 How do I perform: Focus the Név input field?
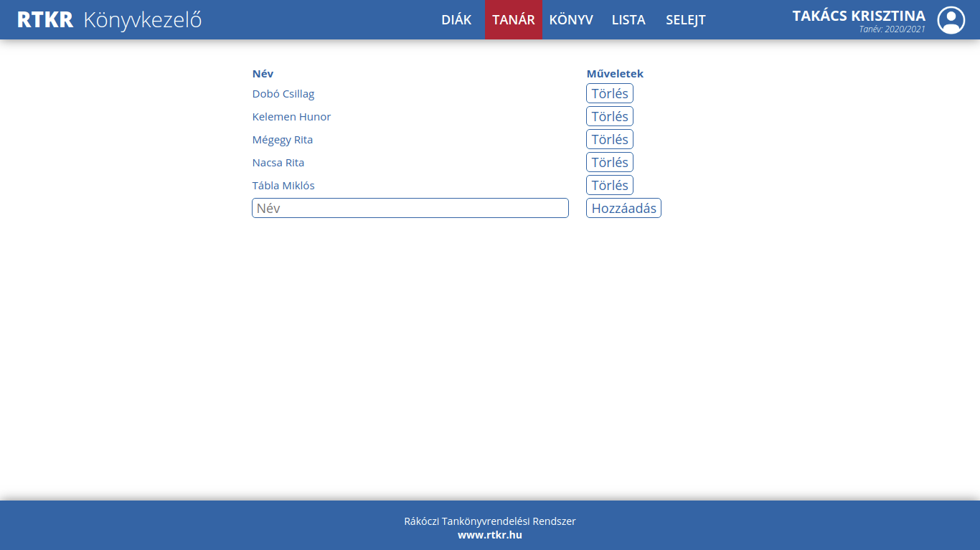click(410, 208)
